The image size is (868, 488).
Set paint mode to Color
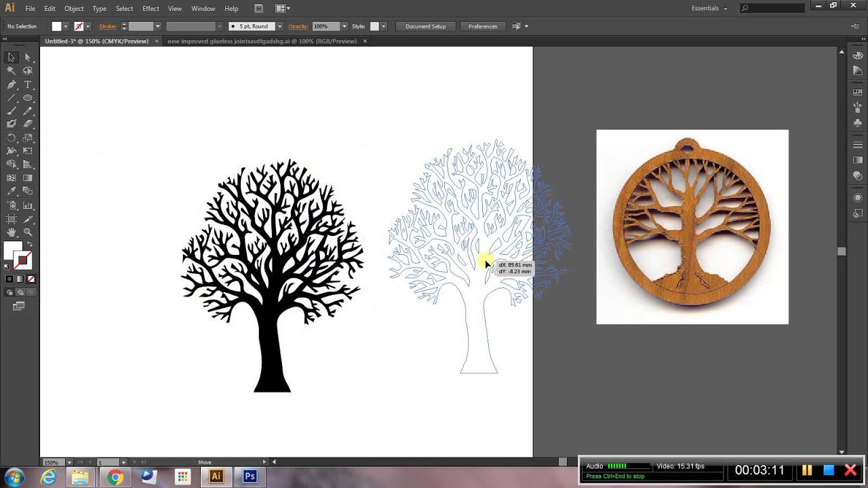coord(9,279)
